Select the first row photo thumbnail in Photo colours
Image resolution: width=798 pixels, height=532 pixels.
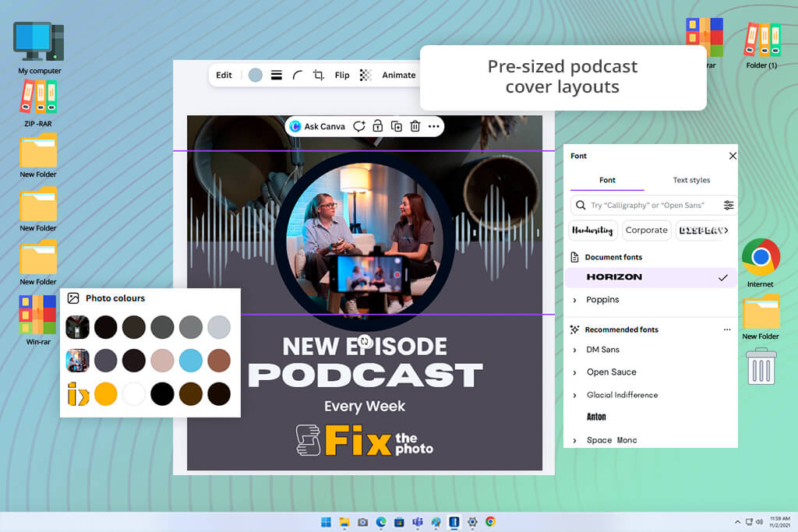(77, 327)
